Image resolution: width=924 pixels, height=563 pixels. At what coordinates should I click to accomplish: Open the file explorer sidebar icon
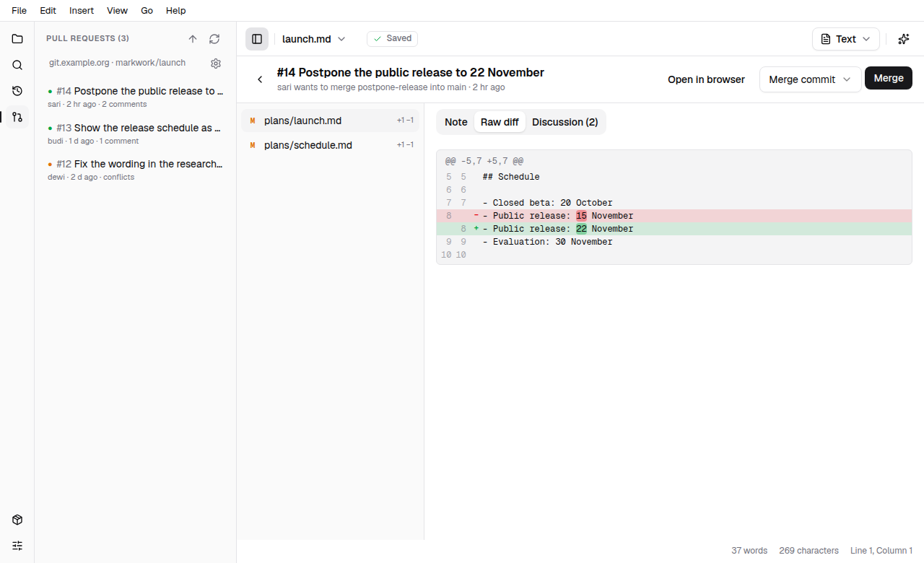point(17,39)
